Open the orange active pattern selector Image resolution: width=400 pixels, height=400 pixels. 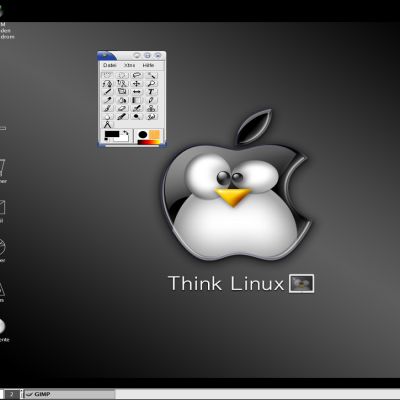tap(154, 135)
